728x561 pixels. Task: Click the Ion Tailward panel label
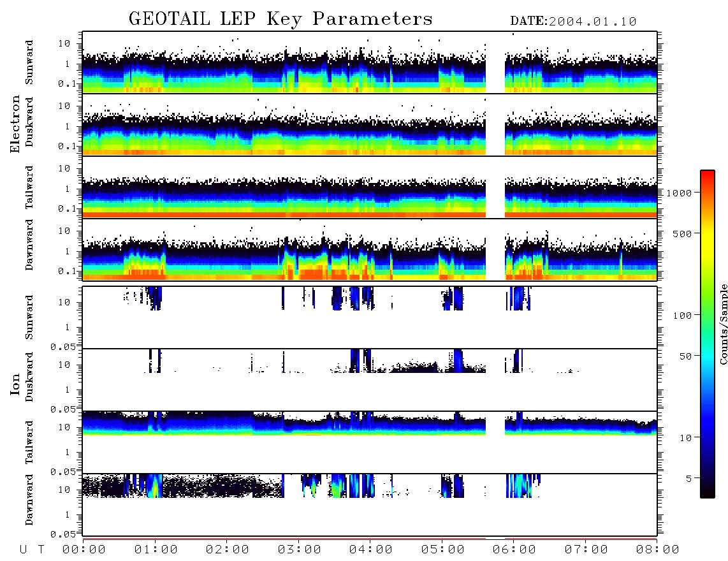pos(29,442)
